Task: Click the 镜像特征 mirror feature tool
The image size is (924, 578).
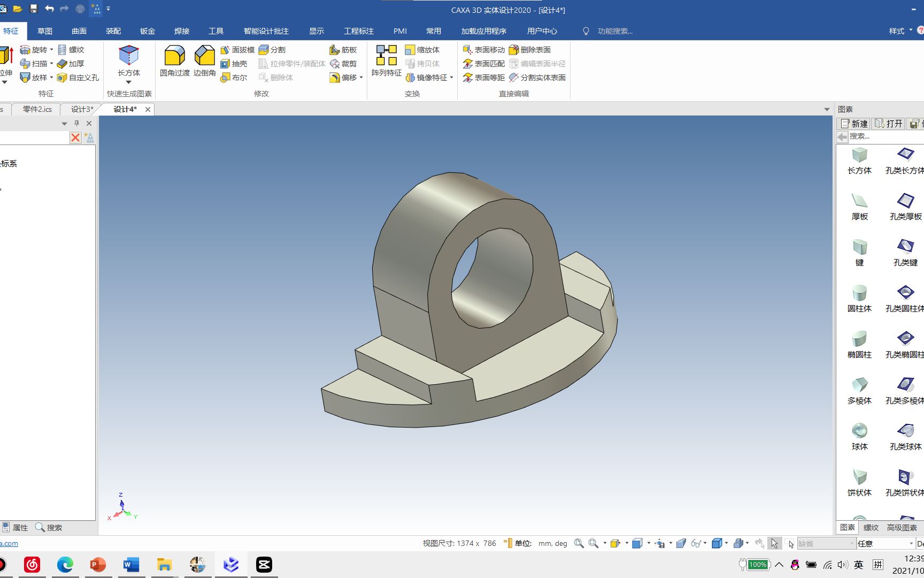Action: coord(426,78)
